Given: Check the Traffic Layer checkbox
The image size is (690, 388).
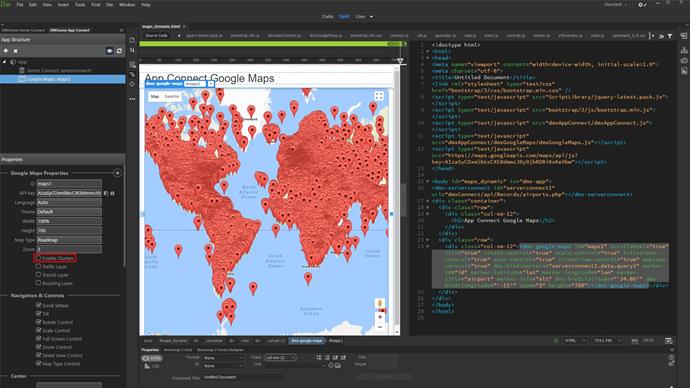Looking at the screenshot, I should (39, 266).
